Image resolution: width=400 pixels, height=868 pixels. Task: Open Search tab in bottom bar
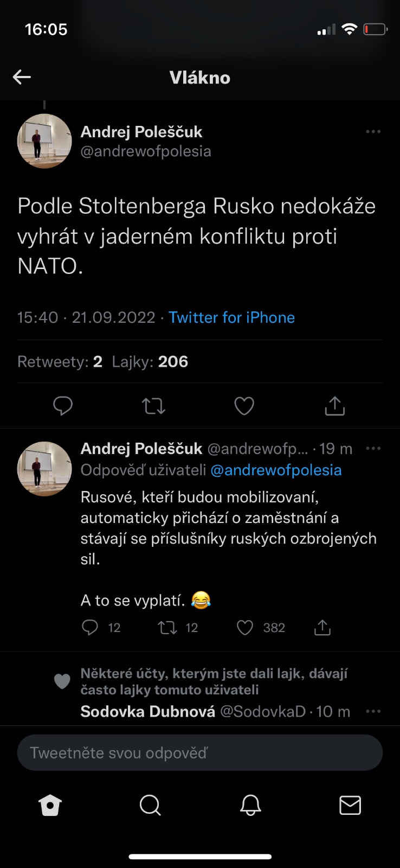(x=150, y=806)
